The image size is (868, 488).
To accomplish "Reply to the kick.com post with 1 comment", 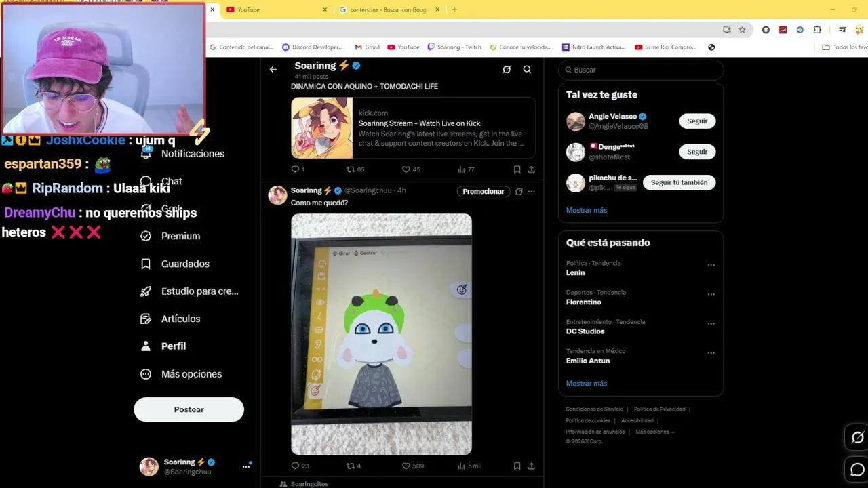I will pyautogui.click(x=298, y=169).
